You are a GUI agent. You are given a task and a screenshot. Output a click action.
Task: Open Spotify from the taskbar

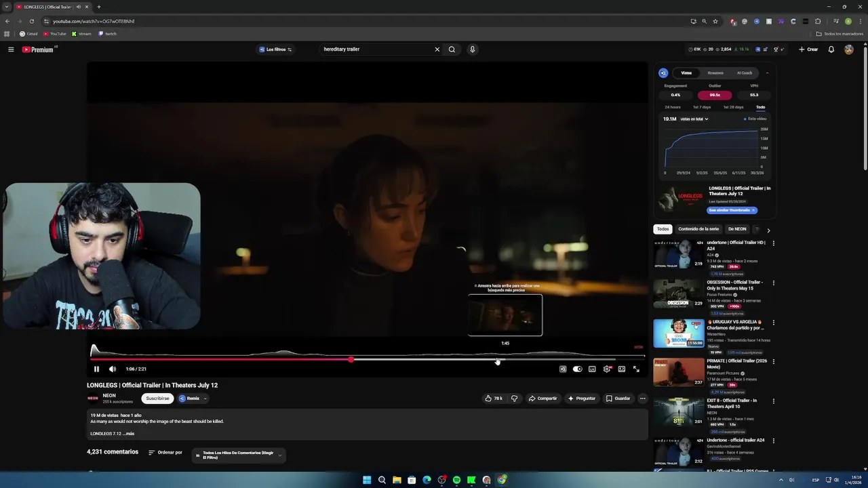pyautogui.click(x=456, y=480)
